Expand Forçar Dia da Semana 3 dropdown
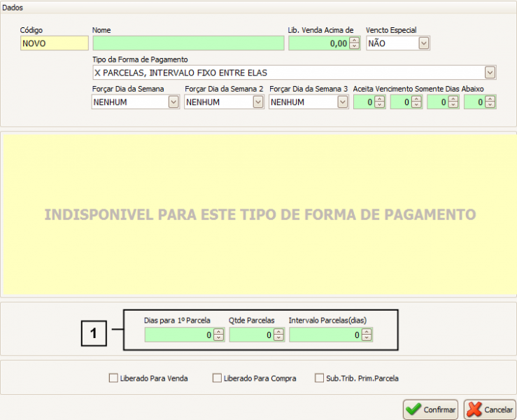The height and width of the screenshot is (420, 517). 343,102
